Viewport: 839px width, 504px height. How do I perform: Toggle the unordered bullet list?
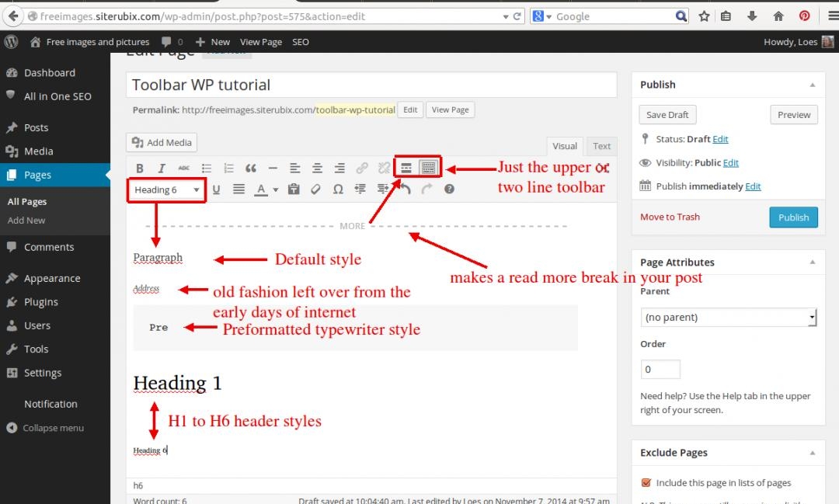pos(206,168)
